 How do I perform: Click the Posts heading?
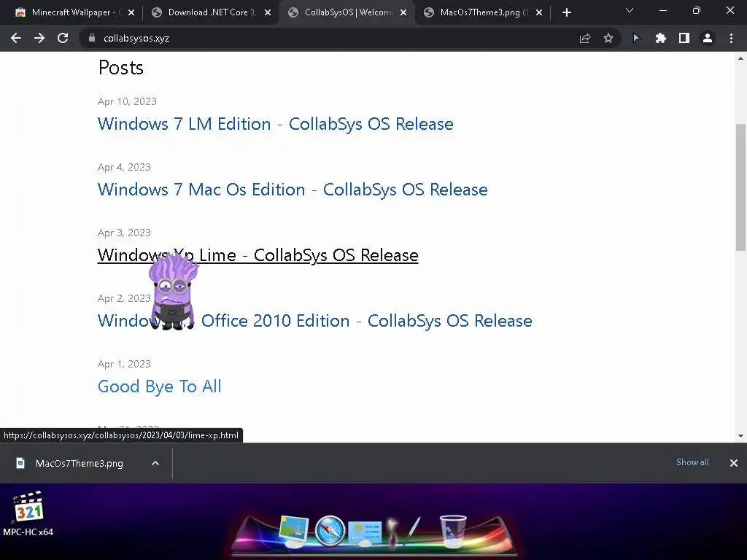(120, 68)
